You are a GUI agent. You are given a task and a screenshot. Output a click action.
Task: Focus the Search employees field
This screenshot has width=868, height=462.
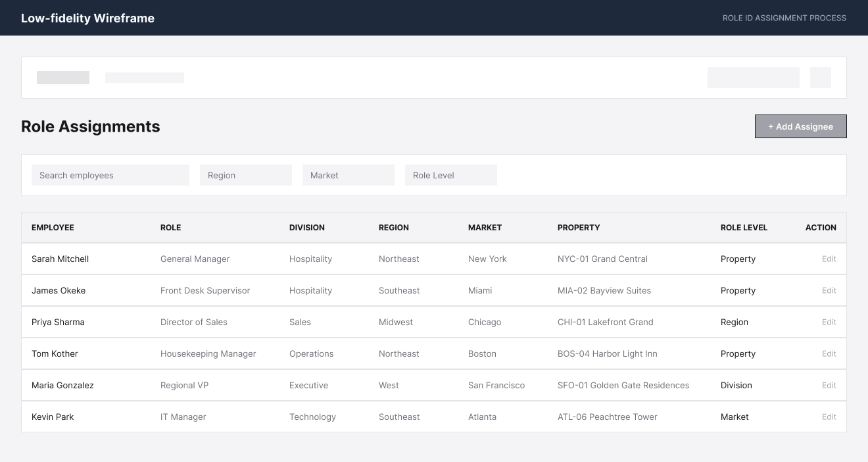(x=110, y=175)
